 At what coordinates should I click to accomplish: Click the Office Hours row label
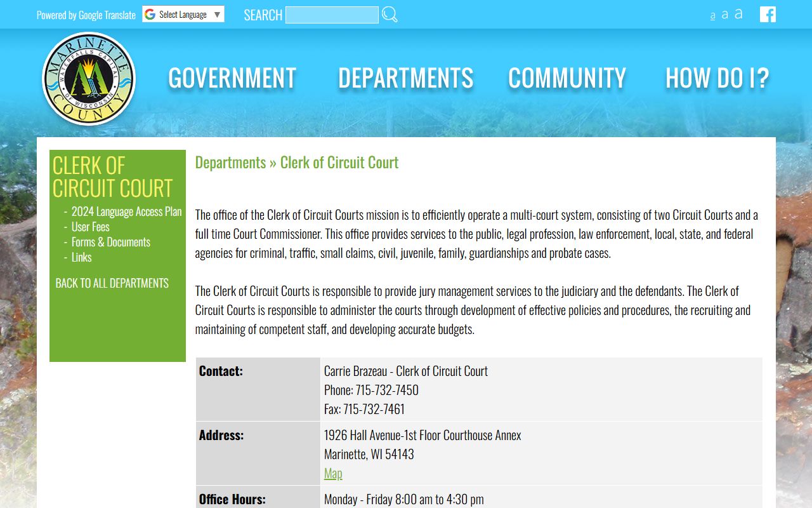pos(232,499)
